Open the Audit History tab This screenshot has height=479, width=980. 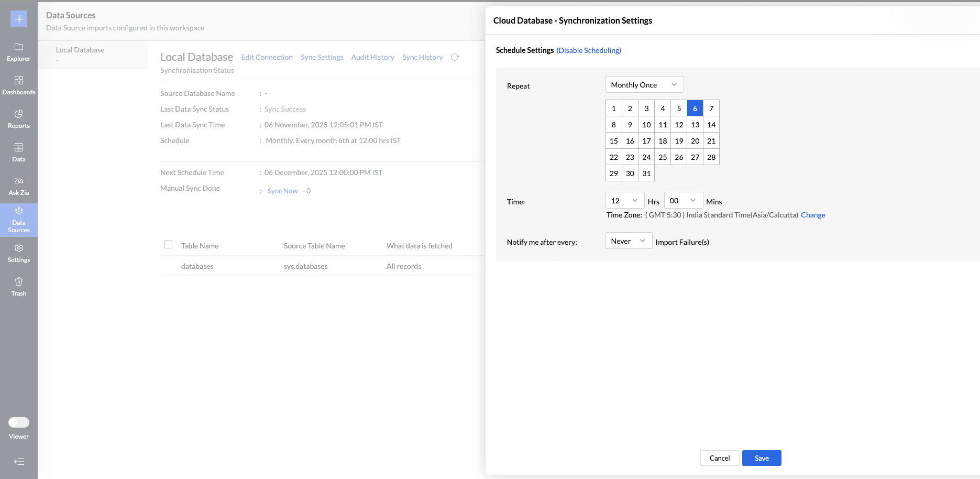[x=372, y=57]
